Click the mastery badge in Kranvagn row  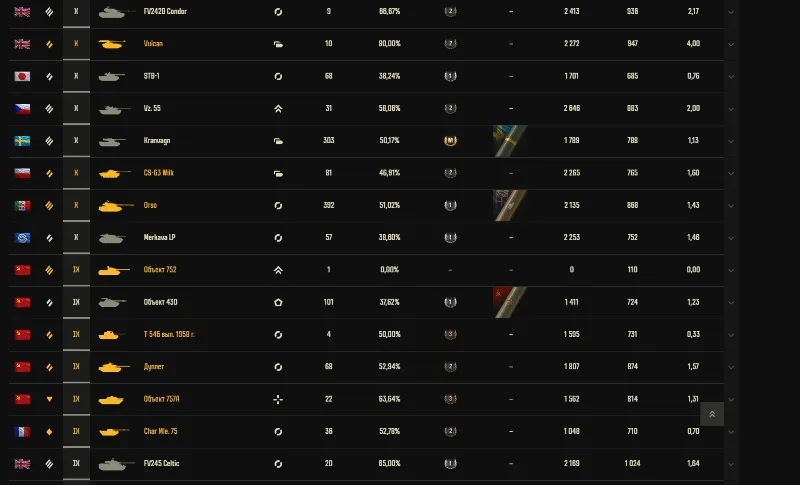click(x=450, y=141)
